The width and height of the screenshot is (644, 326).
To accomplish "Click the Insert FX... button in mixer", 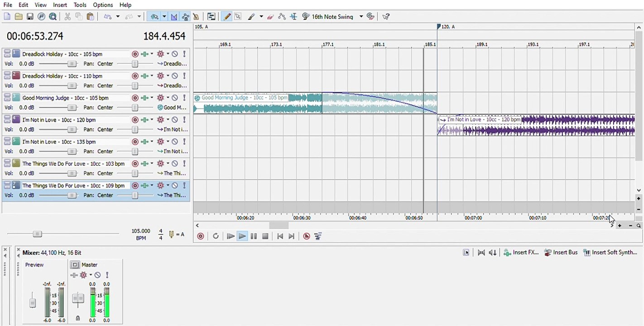I will (x=521, y=253).
